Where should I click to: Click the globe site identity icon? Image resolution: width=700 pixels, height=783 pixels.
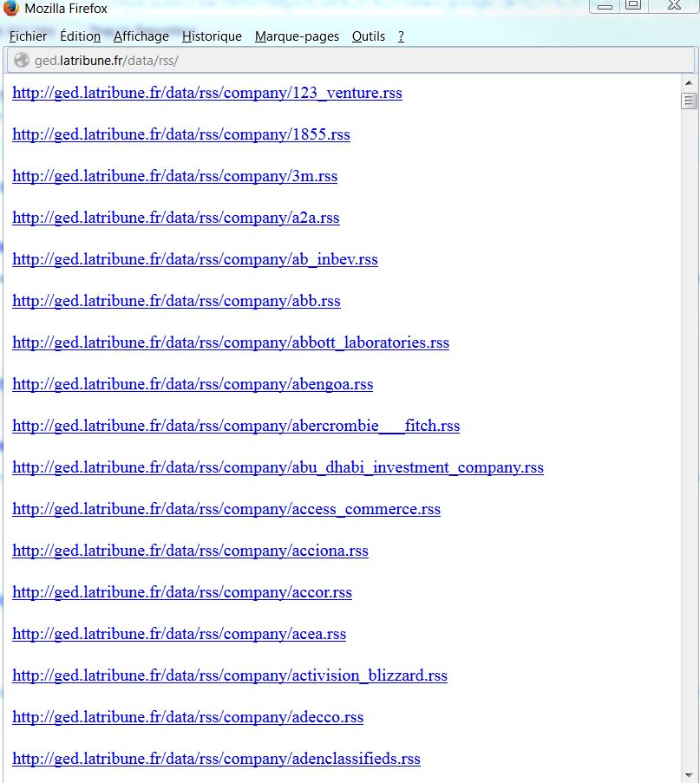pos(22,61)
